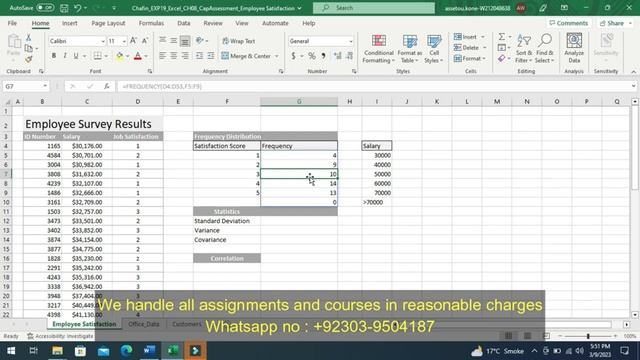Open the font size dropdown

124,41
